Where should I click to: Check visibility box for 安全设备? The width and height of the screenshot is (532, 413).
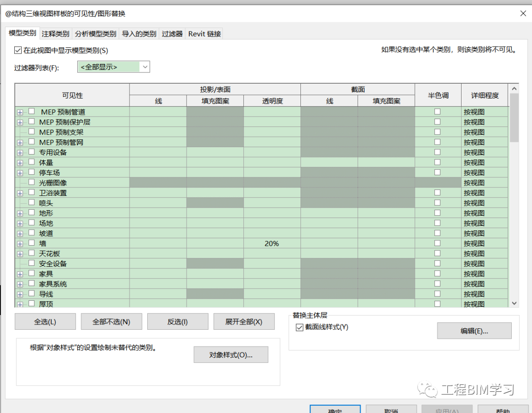coord(32,263)
